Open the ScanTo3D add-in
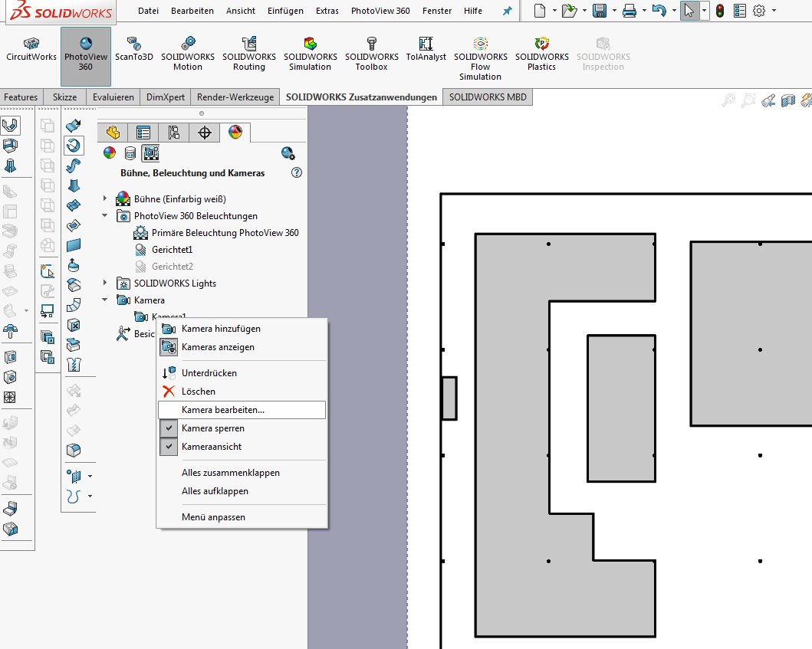The width and height of the screenshot is (812, 649). (x=134, y=51)
